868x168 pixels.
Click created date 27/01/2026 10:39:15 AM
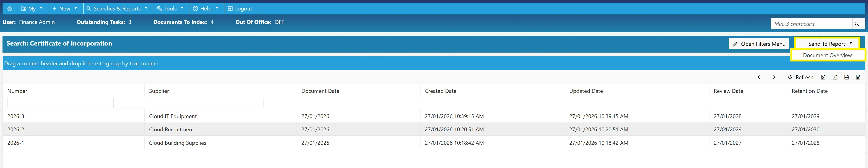coord(454,116)
